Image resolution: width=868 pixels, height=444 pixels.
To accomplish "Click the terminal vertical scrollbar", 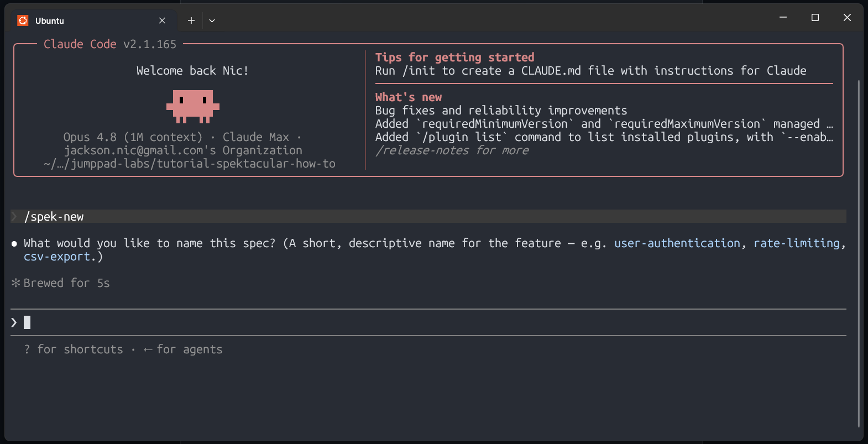I will pyautogui.click(x=859, y=253).
